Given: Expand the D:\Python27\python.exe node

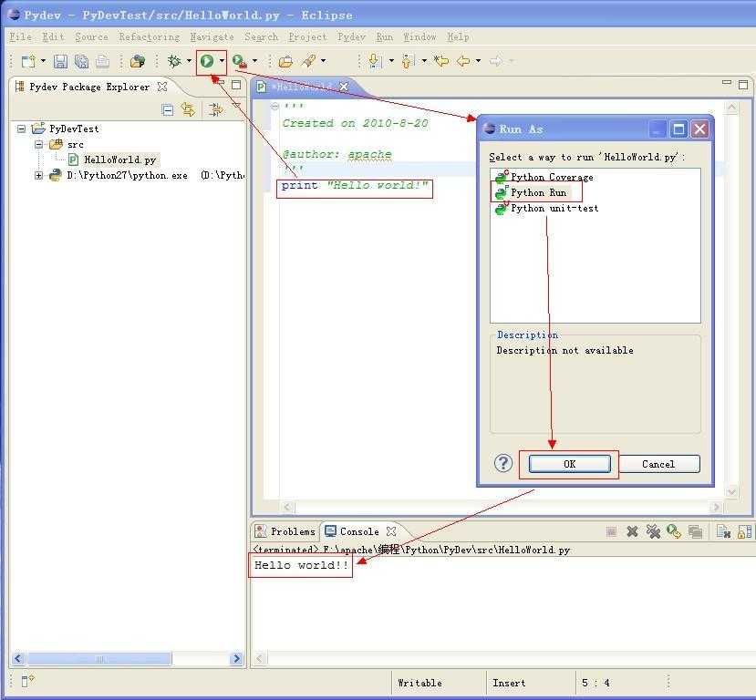Looking at the screenshot, I should [x=38, y=175].
